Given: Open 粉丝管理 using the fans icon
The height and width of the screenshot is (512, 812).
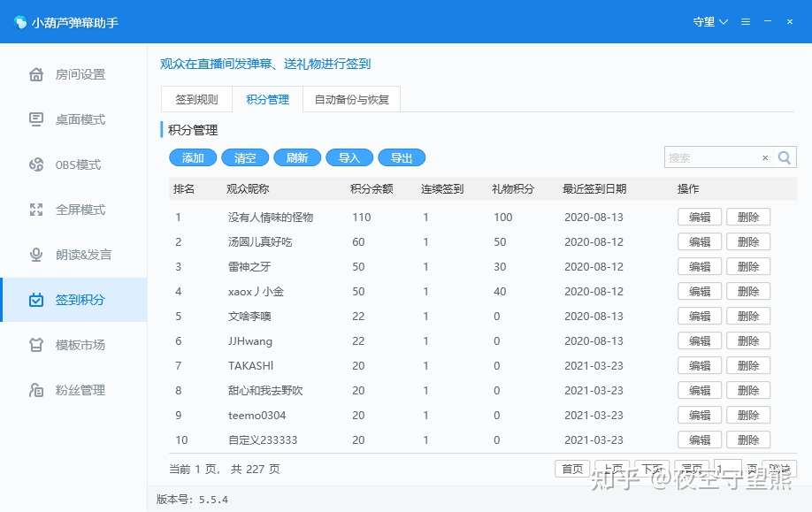Looking at the screenshot, I should [35, 390].
